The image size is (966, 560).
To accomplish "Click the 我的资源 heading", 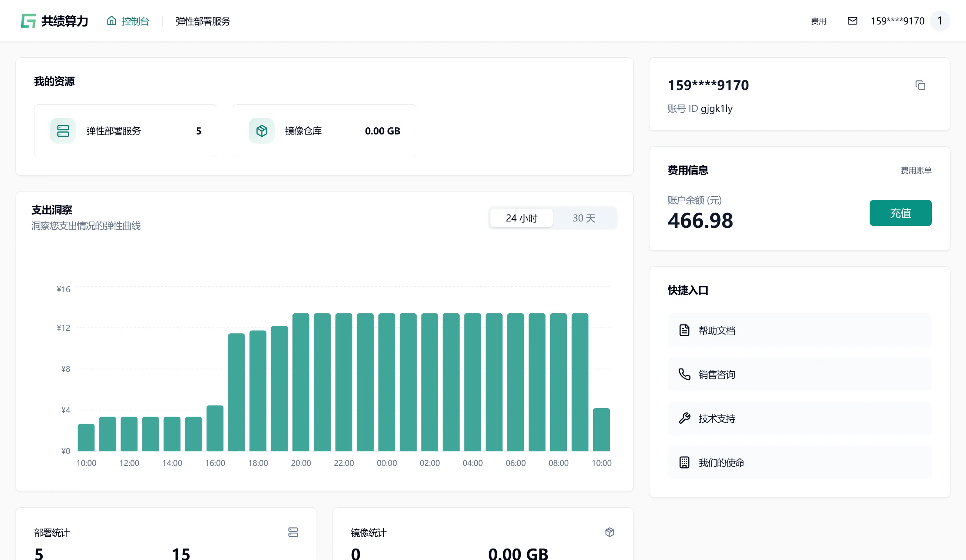I will [x=54, y=81].
